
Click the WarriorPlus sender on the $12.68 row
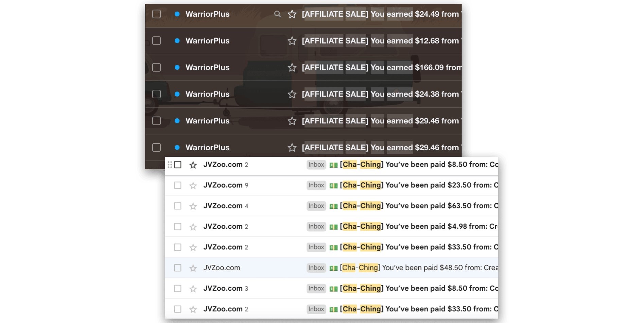(x=208, y=41)
